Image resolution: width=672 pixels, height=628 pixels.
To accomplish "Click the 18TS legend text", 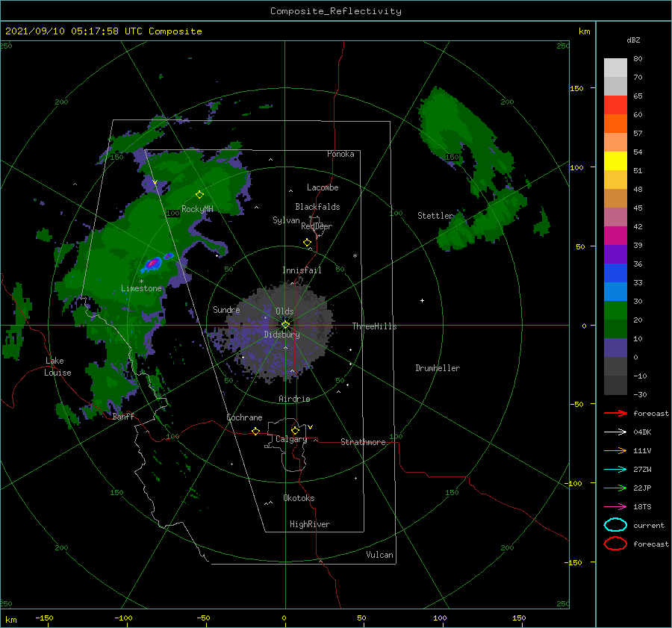I will 642,507.
